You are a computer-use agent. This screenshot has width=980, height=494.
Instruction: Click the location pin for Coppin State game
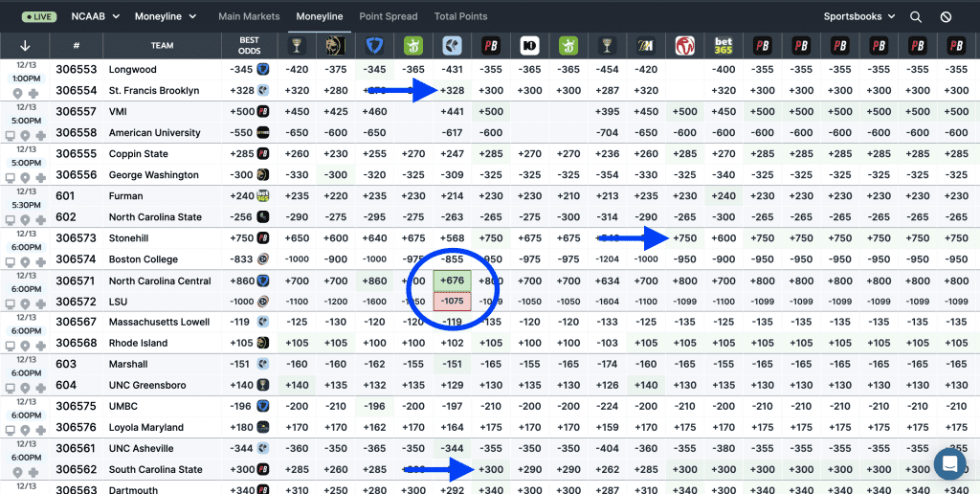pyautogui.click(x=25, y=177)
